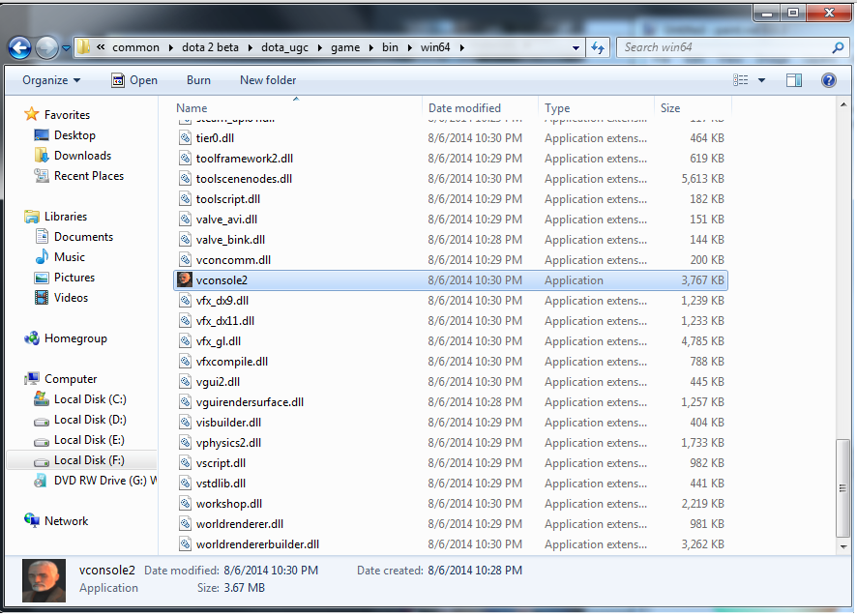Screen dimensions: 857x616
Task: Expand the arrow after 'game' in breadcrumb
Action: pyautogui.click(x=370, y=48)
